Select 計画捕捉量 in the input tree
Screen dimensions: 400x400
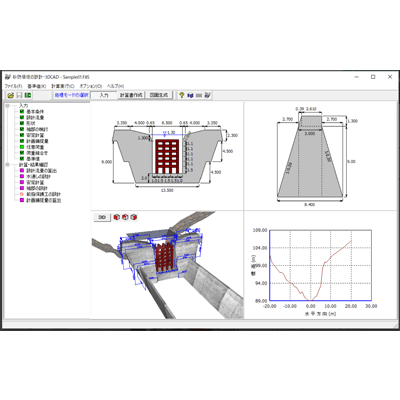pyautogui.click(x=37, y=141)
